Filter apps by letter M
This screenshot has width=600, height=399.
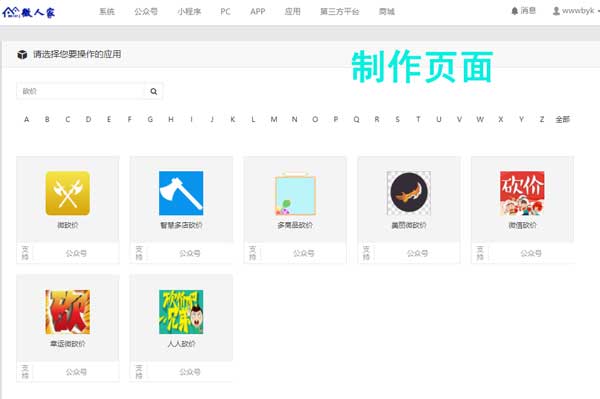tap(274, 119)
